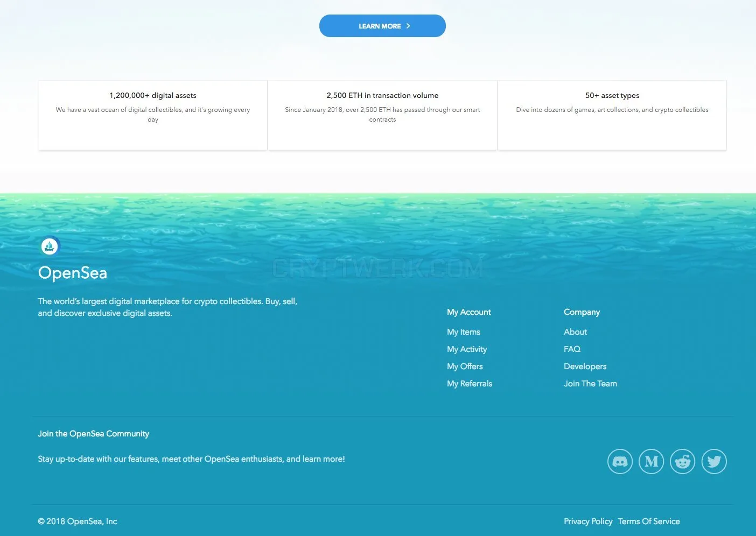Open the My Items link
Image resolution: width=756 pixels, height=536 pixels.
(x=464, y=332)
